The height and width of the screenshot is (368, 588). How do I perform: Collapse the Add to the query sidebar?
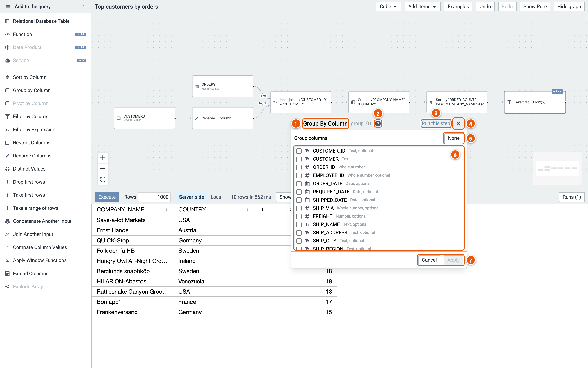click(83, 7)
